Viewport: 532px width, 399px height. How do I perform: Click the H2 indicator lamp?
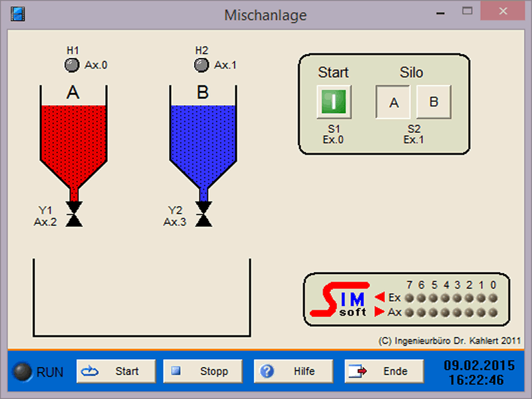click(201, 65)
